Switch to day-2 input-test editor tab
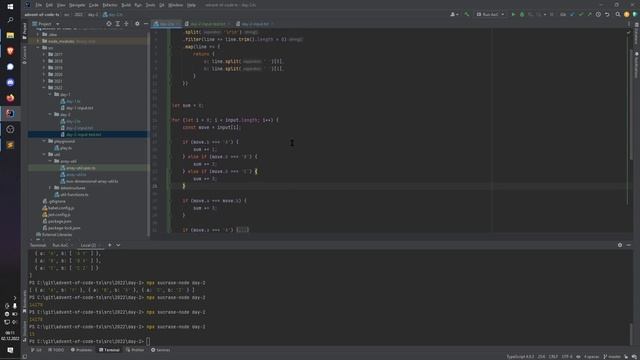 (x=207, y=24)
